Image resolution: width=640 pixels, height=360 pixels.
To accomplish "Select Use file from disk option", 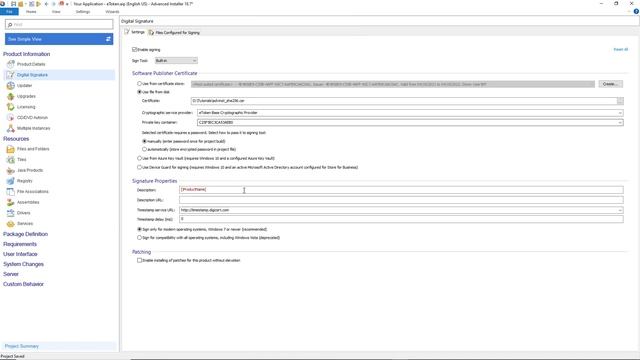I will click(139, 92).
